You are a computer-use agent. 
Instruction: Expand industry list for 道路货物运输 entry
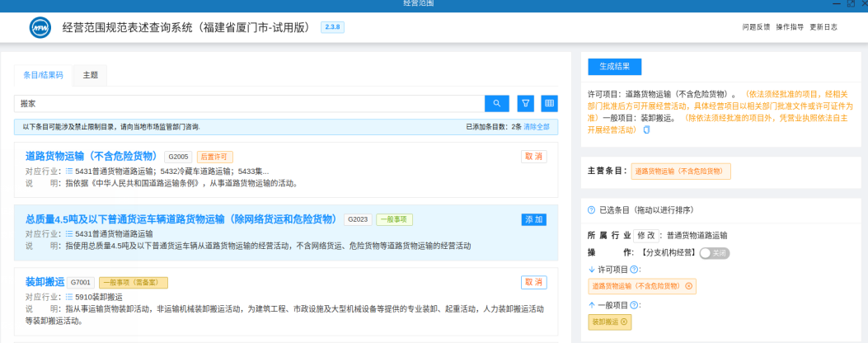(x=69, y=171)
